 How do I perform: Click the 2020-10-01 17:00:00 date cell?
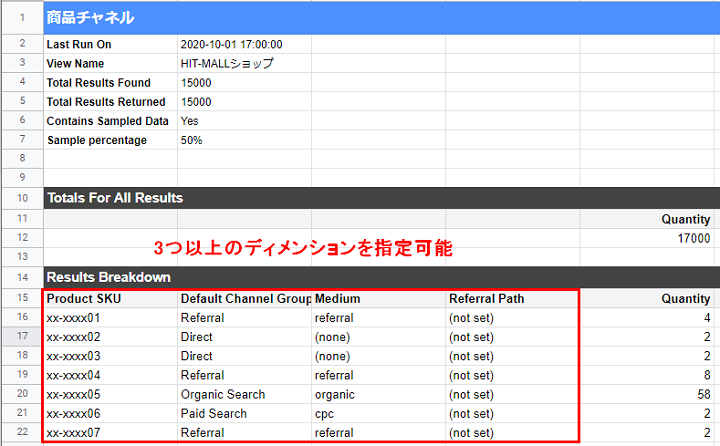click(231, 45)
